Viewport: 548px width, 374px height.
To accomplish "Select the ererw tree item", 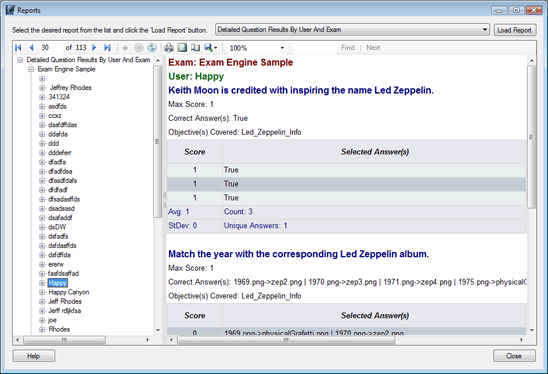I will 56,264.
